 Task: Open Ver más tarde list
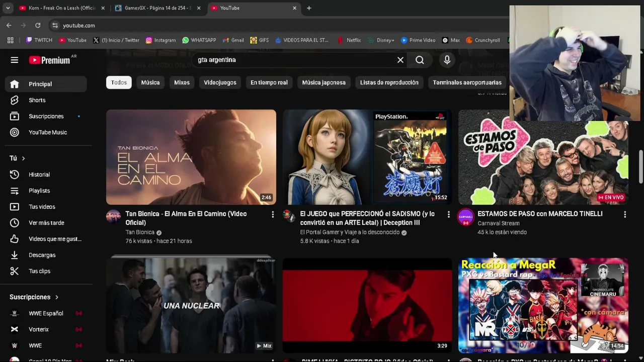click(x=46, y=223)
